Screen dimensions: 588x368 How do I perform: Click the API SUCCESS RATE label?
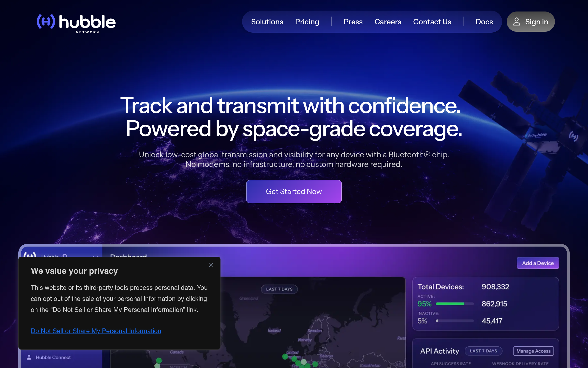pos(451,364)
